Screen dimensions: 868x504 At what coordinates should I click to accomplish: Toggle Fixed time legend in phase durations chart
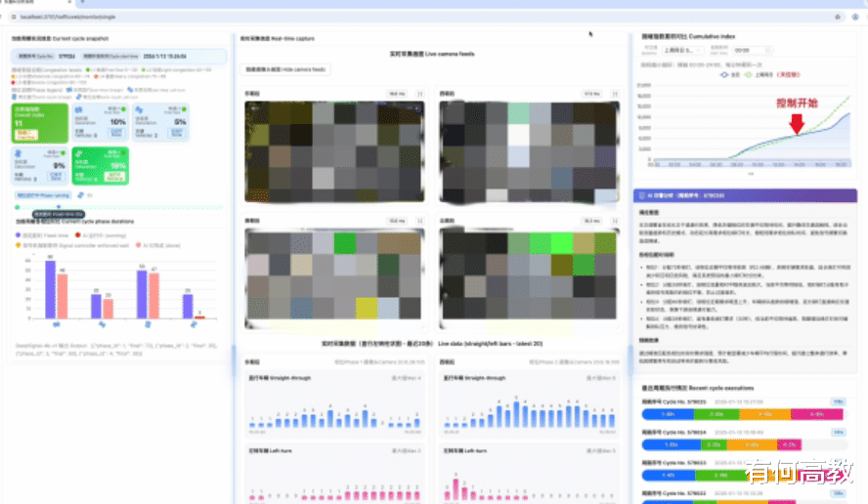point(42,235)
